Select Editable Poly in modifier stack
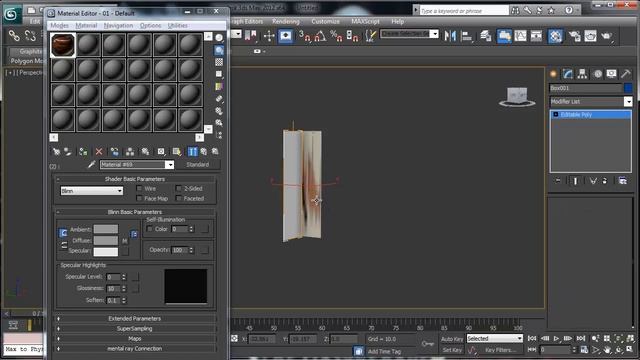The width and height of the screenshot is (640, 360). 591,115
